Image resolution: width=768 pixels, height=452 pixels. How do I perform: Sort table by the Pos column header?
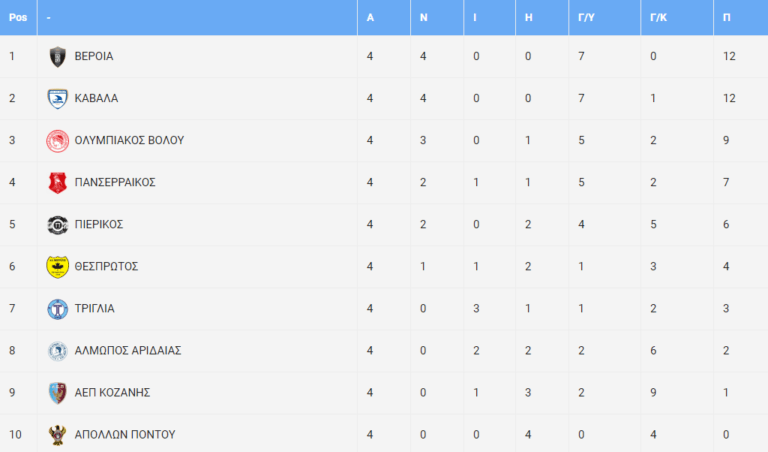click(18, 18)
